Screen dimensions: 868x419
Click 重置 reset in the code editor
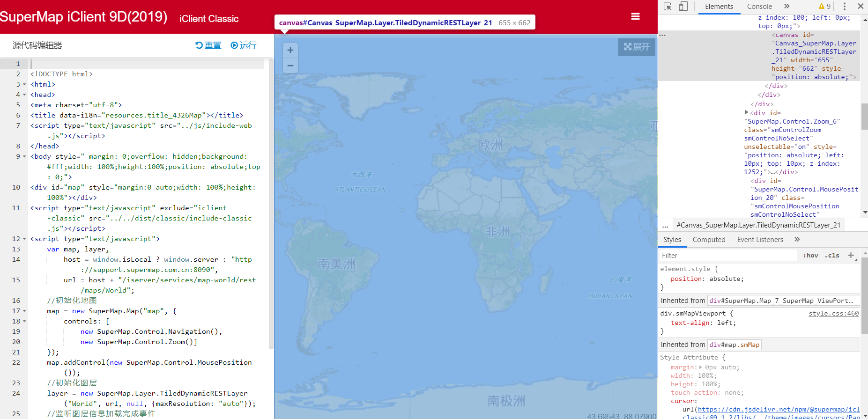click(x=208, y=45)
